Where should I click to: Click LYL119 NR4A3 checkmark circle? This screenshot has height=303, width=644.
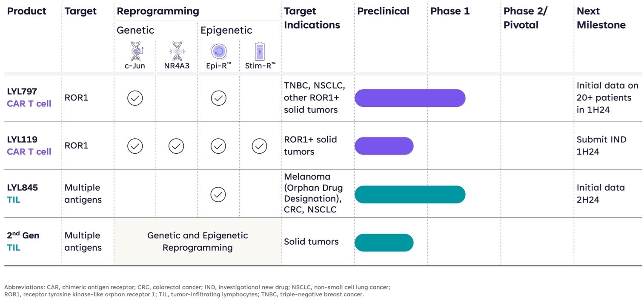pyautogui.click(x=176, y=146)
